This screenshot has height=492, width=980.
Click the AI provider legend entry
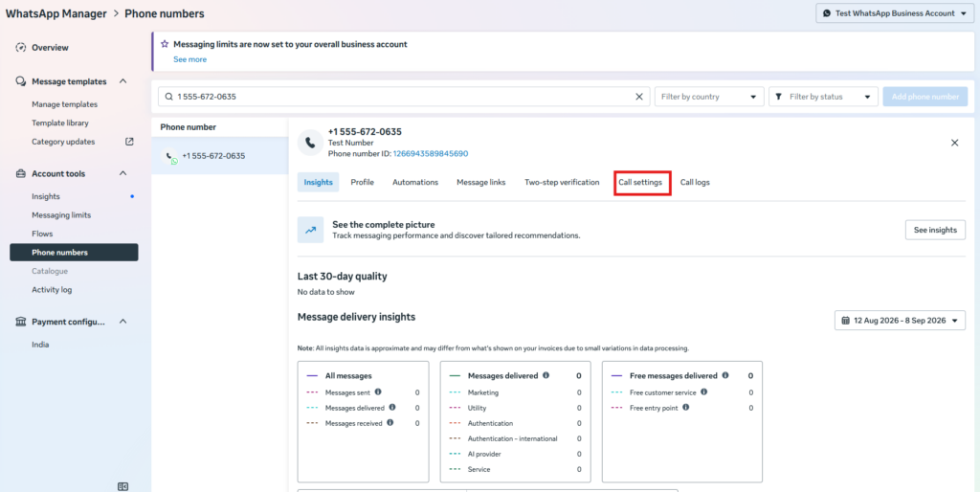click(483, 454)
